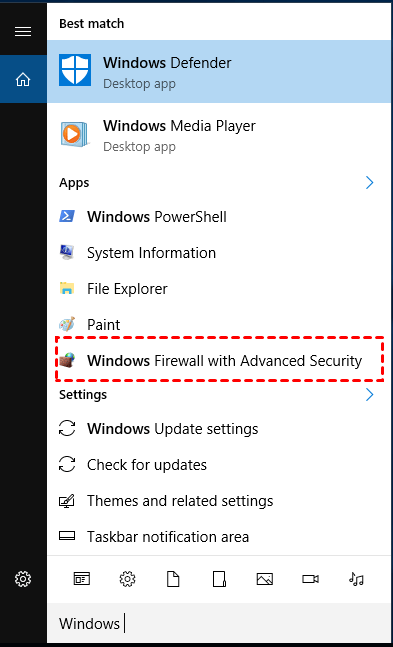The height and width of the screenshot is (647, 393).
Task: Select Check for updates
Action: click(x=220, y=465)
